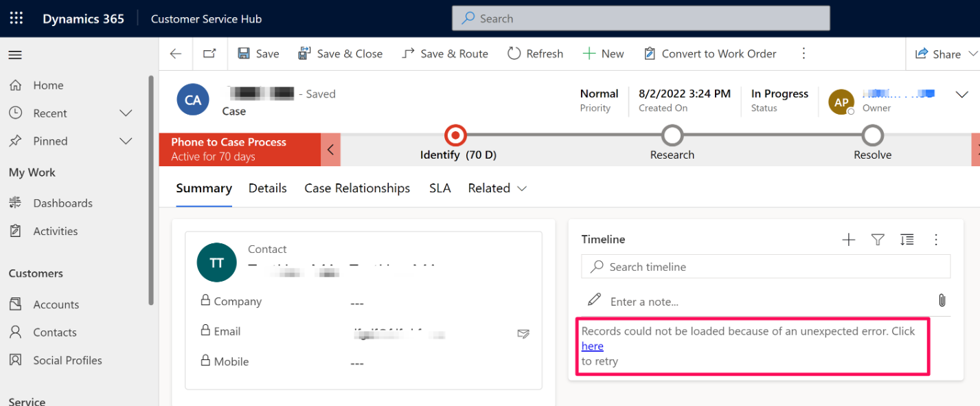
Task: Open the Case Relationships tab
Action: pyautogui.click(x=357, y=188)
